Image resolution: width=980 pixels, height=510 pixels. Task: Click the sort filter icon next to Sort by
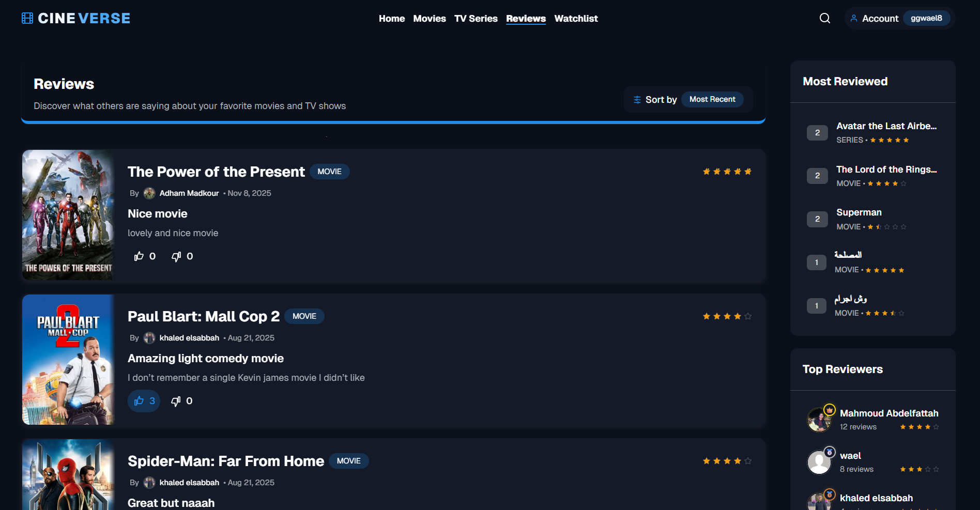637,99
